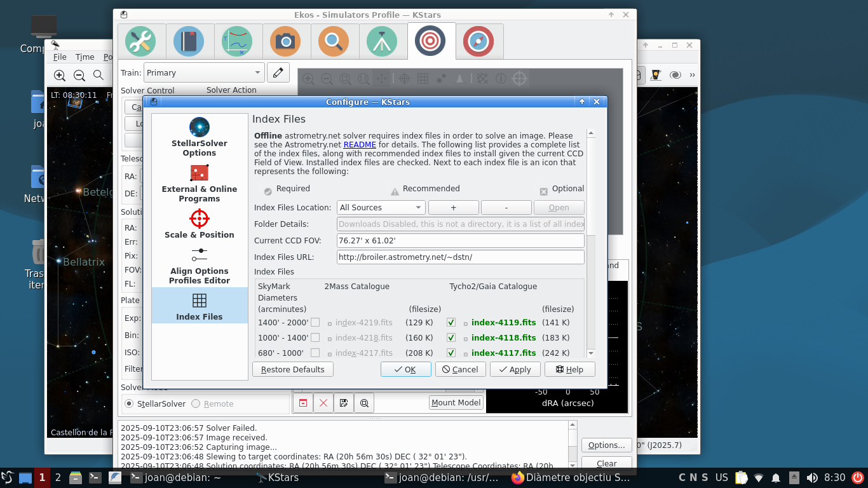The width and height of the screenshot is (868, 488).
Task: Open the Train Primary dropdown
Action: (203, 72)
